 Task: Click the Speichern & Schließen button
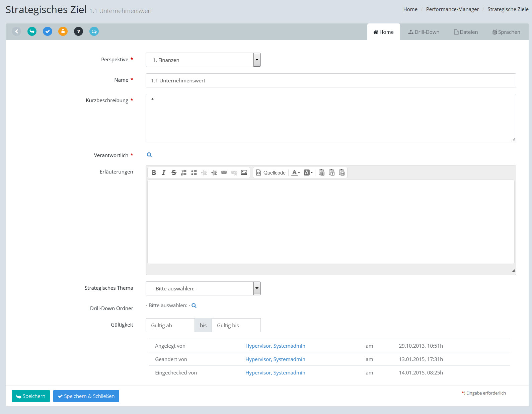(x=86, y=396)
